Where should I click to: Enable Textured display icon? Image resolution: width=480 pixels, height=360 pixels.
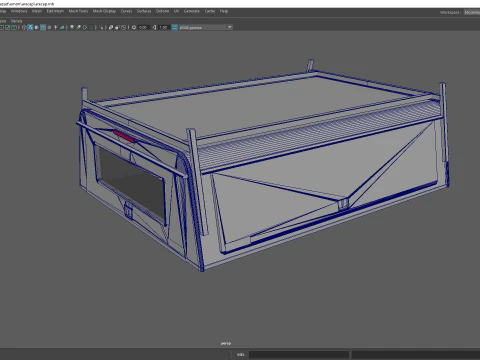49,27
